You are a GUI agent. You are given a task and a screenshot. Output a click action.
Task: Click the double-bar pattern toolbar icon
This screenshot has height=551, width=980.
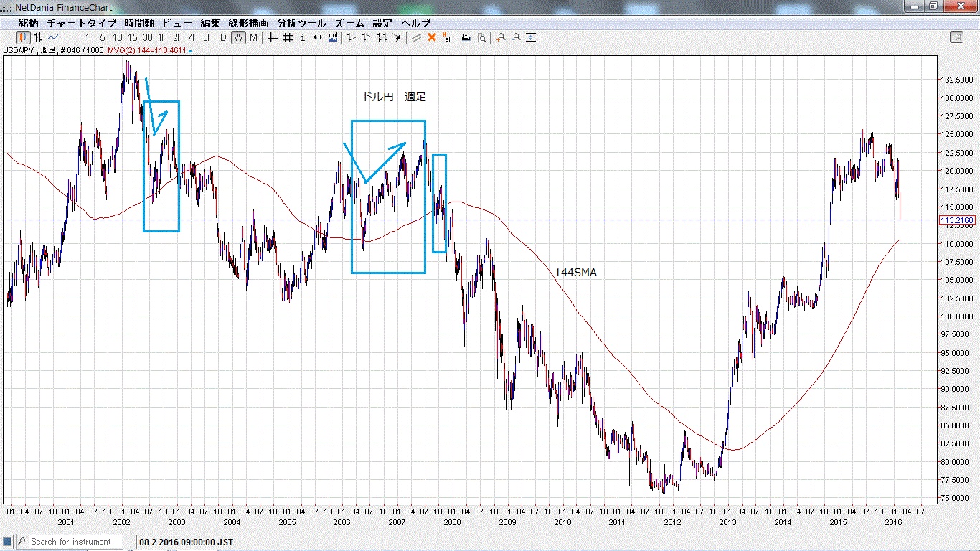(x=382, y=37)
